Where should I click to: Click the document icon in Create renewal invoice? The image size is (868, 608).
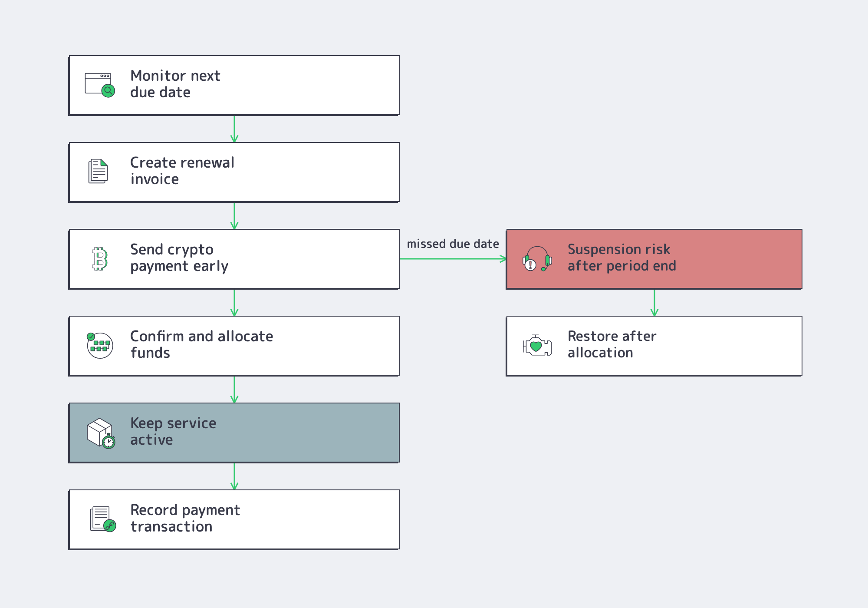99,171
